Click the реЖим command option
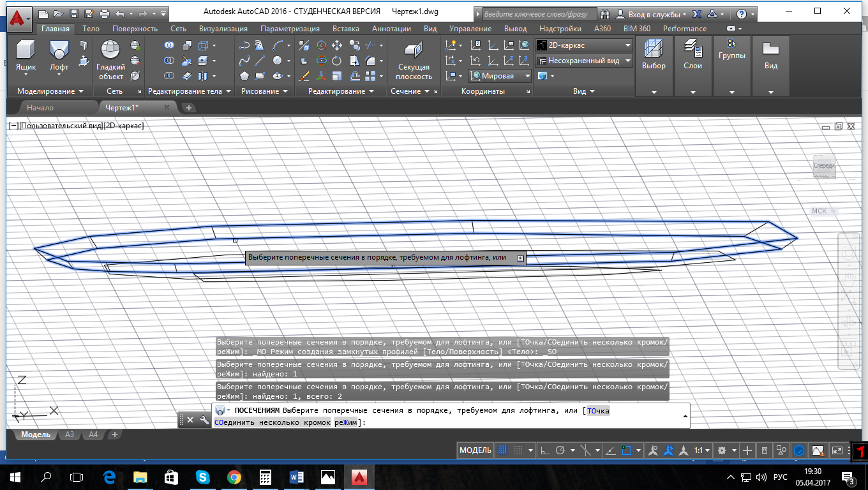The height and width of the screenshot is (490, 868). tap(347, 422)
